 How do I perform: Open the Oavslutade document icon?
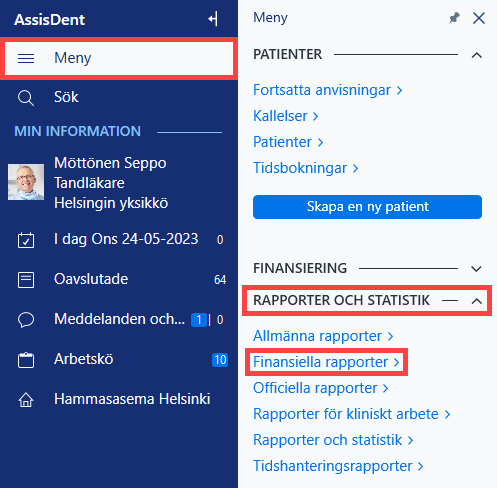(x=26, y=280)
